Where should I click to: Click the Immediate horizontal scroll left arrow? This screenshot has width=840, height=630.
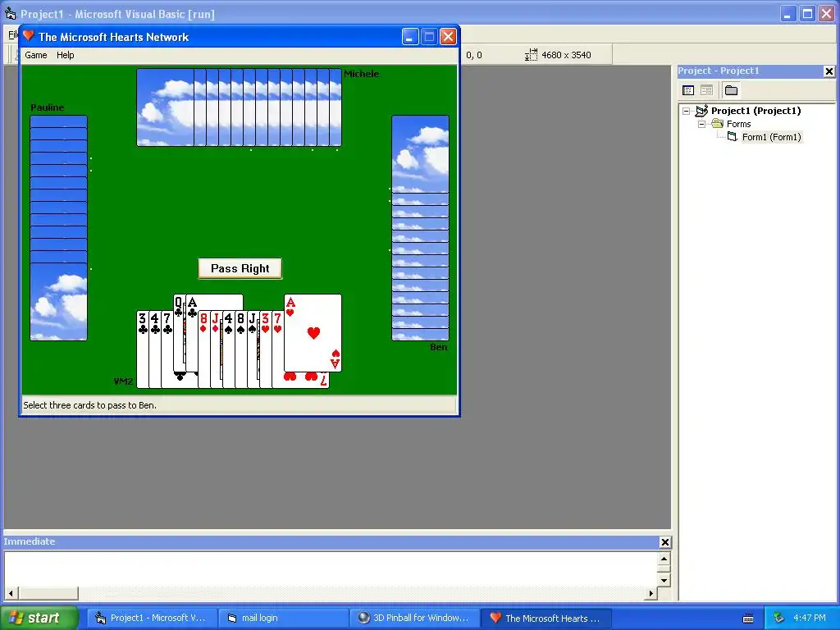tap(11, 593)
